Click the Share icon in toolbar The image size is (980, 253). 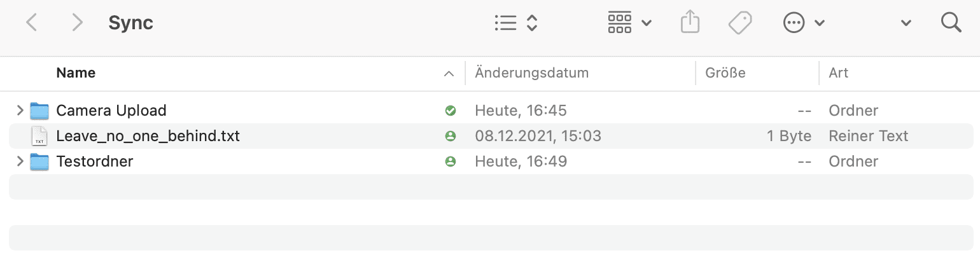click(690, 23)
